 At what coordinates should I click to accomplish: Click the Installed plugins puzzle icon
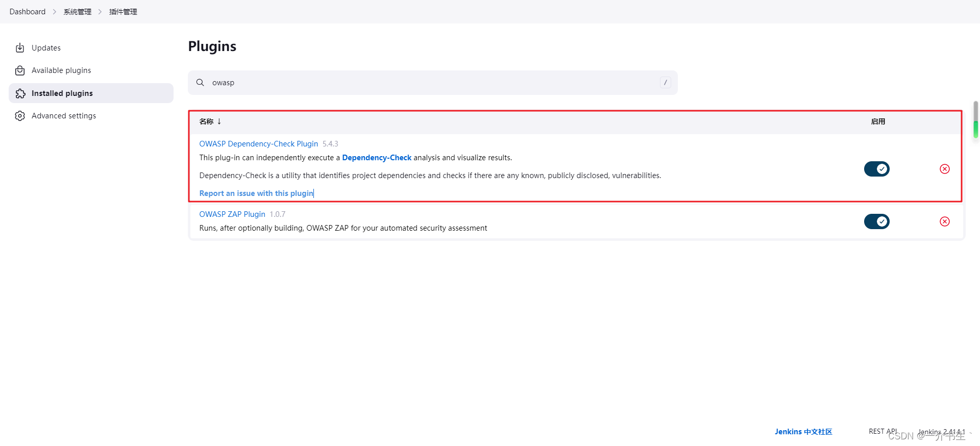20,93
